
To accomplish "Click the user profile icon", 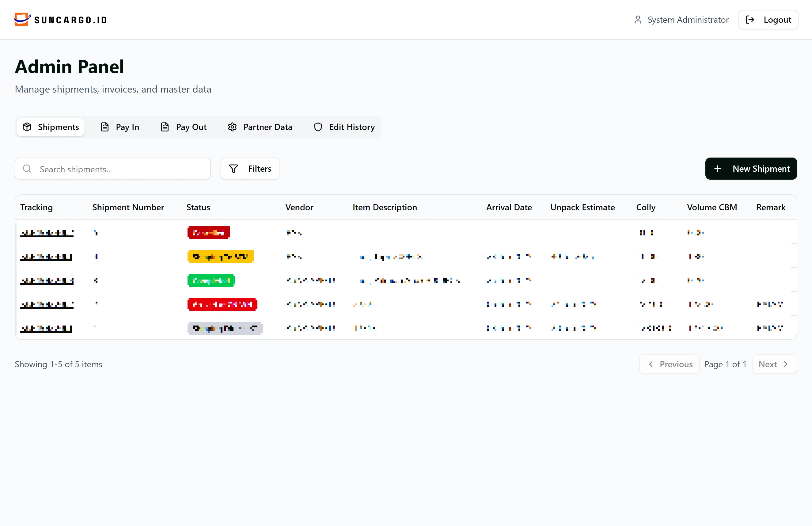I will click(x=637, y=20).
